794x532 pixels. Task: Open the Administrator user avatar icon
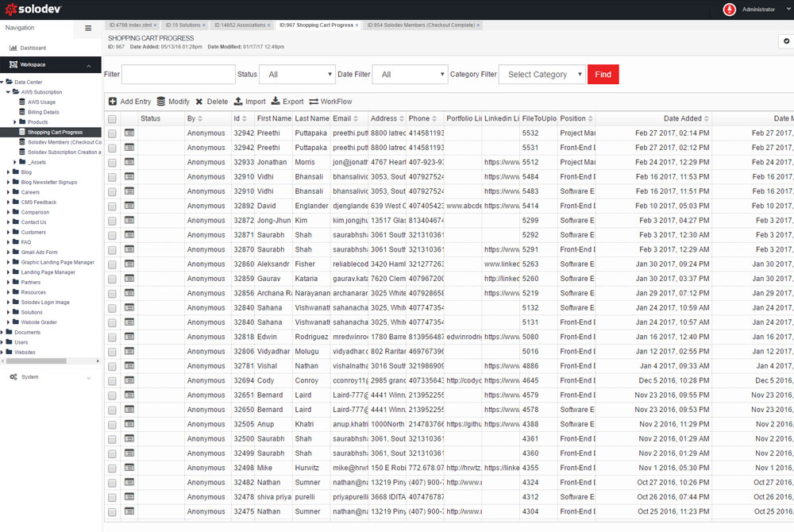(729, 10)
